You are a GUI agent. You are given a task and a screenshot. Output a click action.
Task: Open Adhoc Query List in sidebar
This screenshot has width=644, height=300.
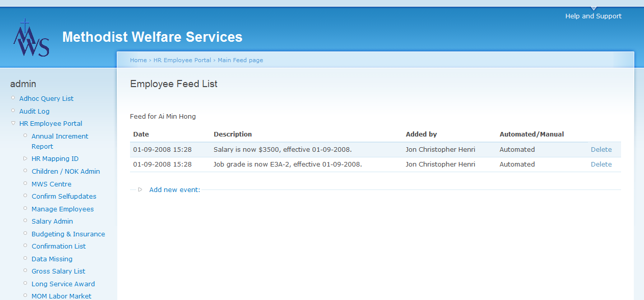click(x=46, y=99)
